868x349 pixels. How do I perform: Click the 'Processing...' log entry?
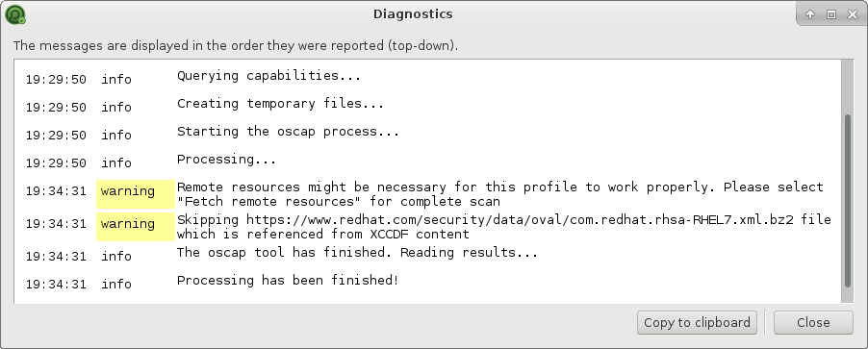point(226,160)
